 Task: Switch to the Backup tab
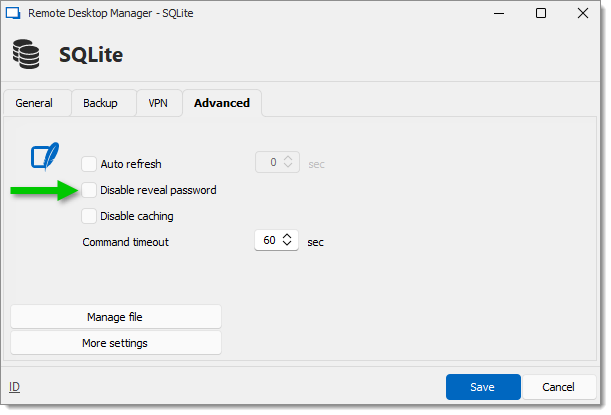104,103
